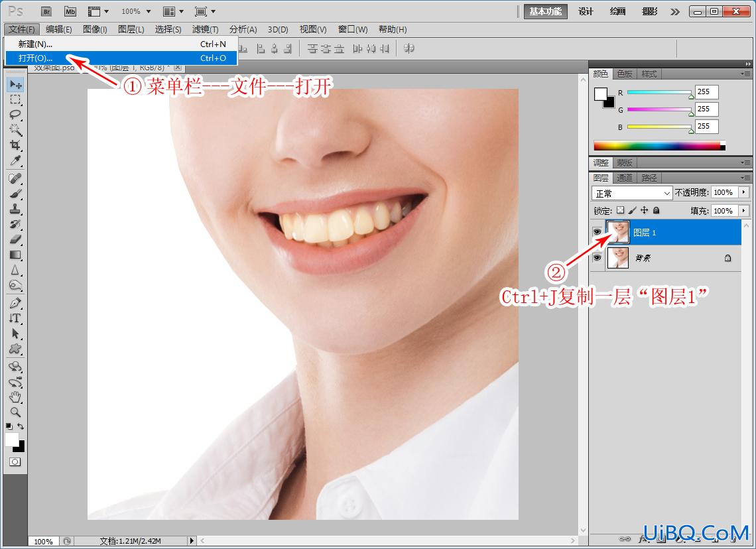756x549 pixels.
Task: Open the Color panel options menu
Action: point(745,74)
